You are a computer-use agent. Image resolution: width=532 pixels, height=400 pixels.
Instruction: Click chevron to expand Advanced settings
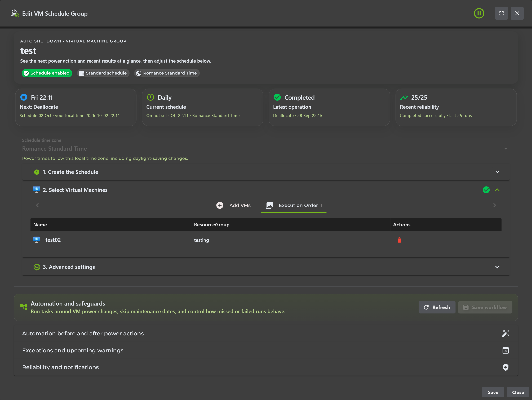(497, 267)
